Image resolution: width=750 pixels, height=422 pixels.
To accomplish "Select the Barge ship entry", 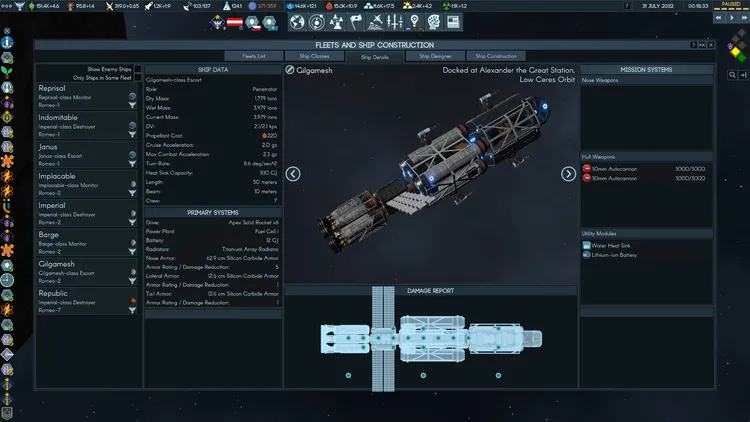I will point(87,243).
